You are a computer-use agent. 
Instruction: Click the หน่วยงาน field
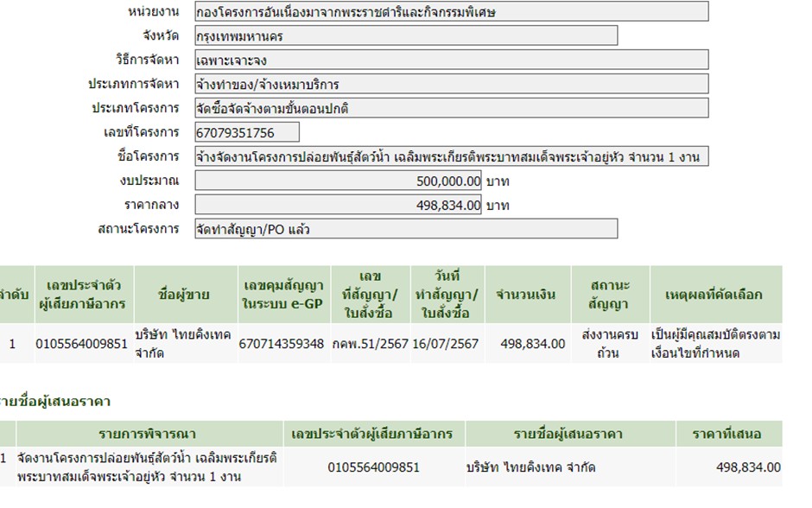pos(451,12)
